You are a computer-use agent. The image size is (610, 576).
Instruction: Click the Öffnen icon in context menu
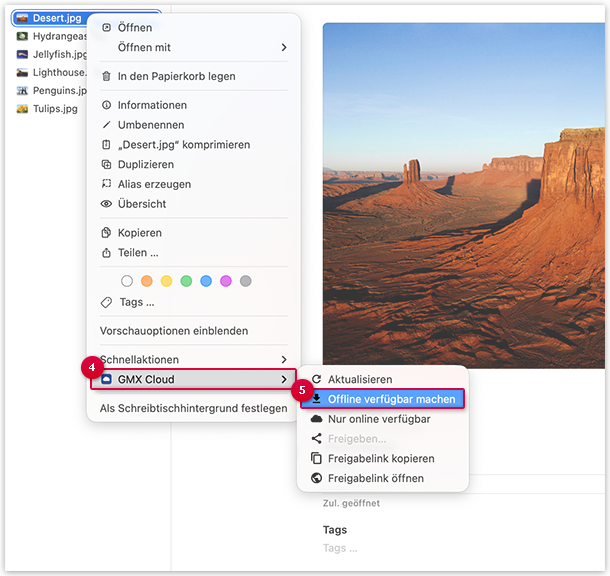(x=106, y=28)
